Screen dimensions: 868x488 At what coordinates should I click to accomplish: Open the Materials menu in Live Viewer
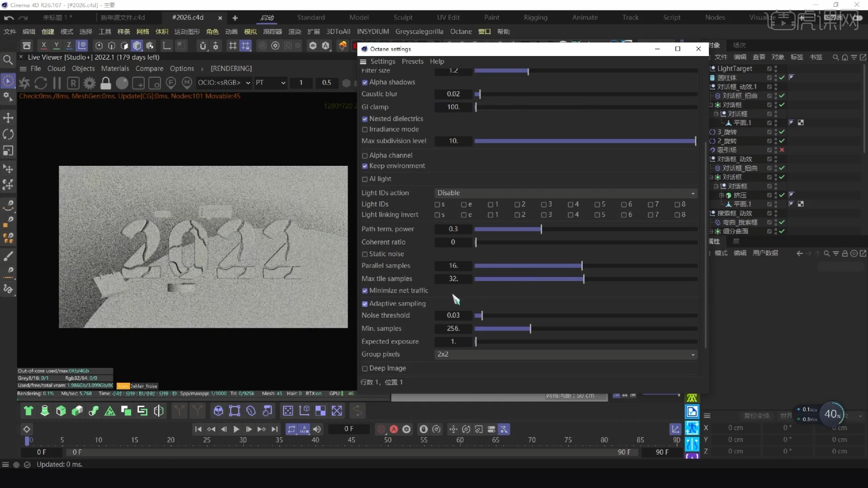click(115, 69)
